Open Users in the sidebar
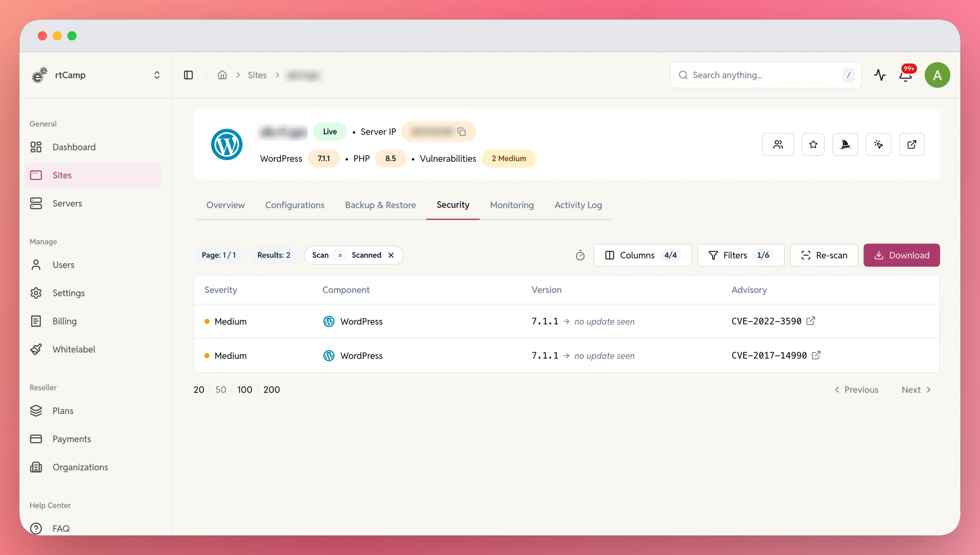980x555 pixels. (93, 265)
